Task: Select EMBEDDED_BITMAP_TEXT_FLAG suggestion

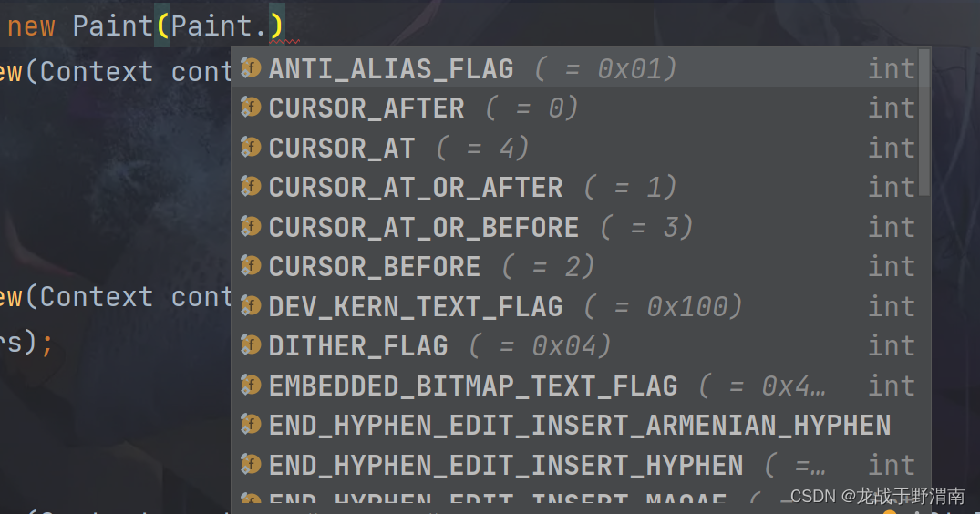Action: (575, 385)
